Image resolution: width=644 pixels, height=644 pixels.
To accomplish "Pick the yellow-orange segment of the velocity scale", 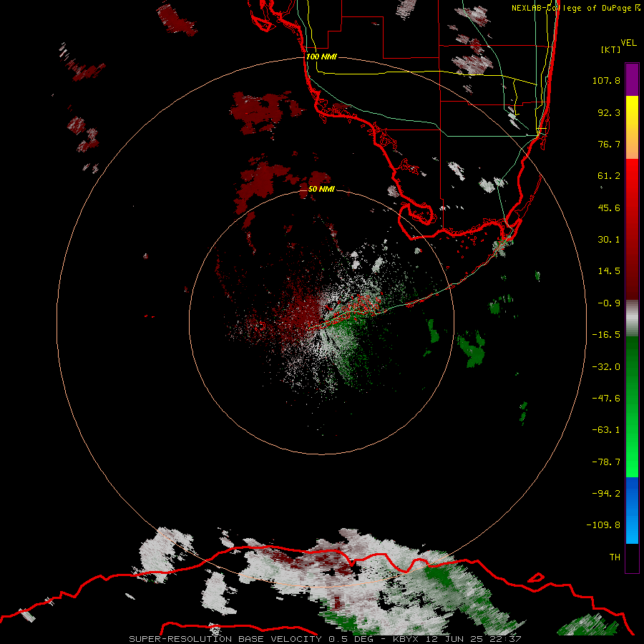I will (632, 127).
